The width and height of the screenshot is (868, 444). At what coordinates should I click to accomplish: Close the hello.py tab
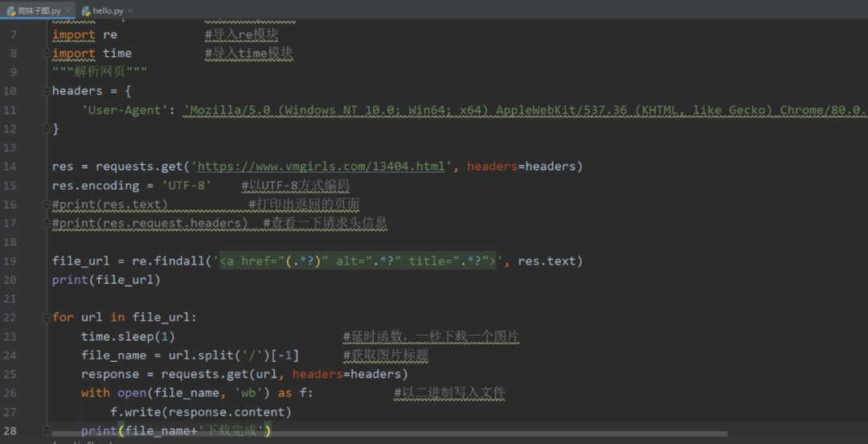129,10
